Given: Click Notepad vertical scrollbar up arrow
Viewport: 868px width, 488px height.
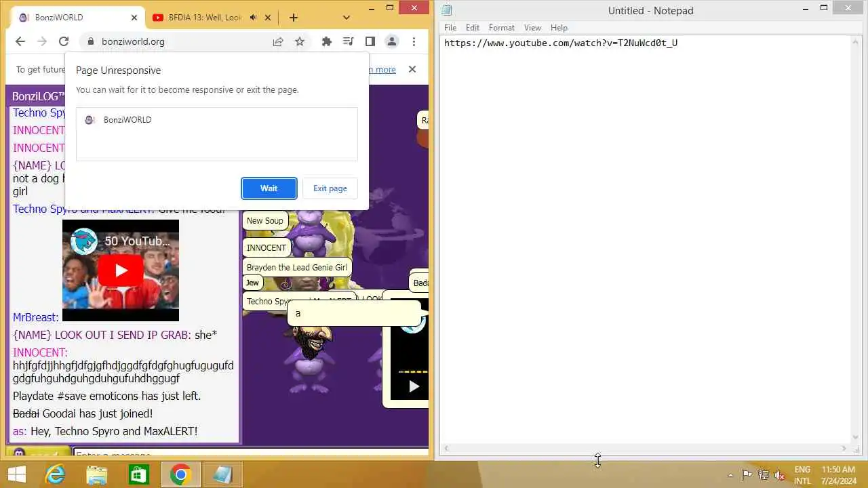Looking at the screenshot, I should 856,41.
